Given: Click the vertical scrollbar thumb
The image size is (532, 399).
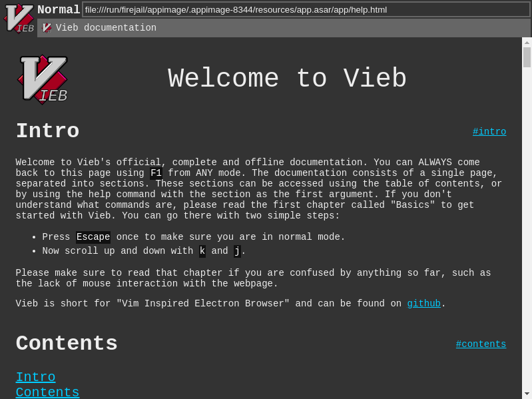Looking at the screenshot, I should (x=527, y=57).
